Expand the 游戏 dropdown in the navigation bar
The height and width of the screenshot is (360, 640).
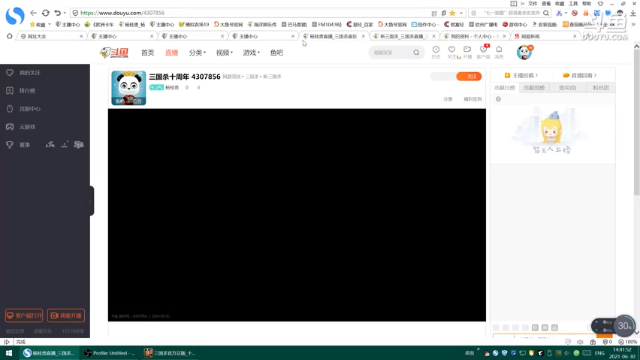click(x=251, y=53)
